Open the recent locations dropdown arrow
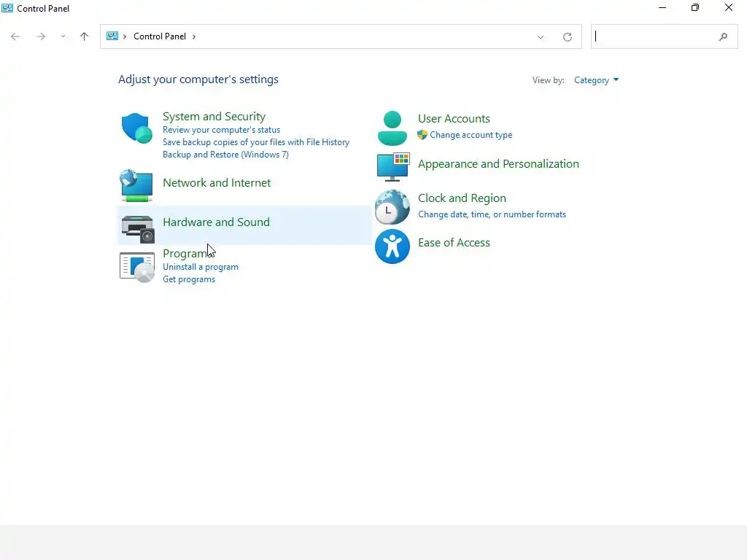This screenshot has height=560, width=747. [63, 36]
